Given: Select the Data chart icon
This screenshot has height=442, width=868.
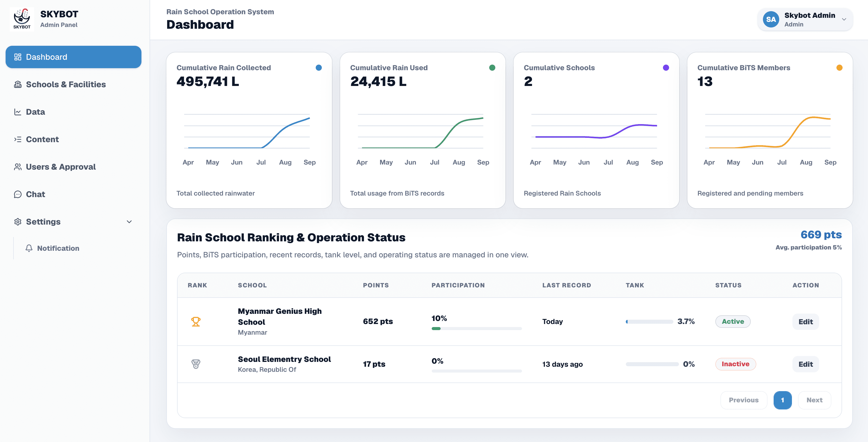Looking at the screenshot, I should tap(18, 112).
